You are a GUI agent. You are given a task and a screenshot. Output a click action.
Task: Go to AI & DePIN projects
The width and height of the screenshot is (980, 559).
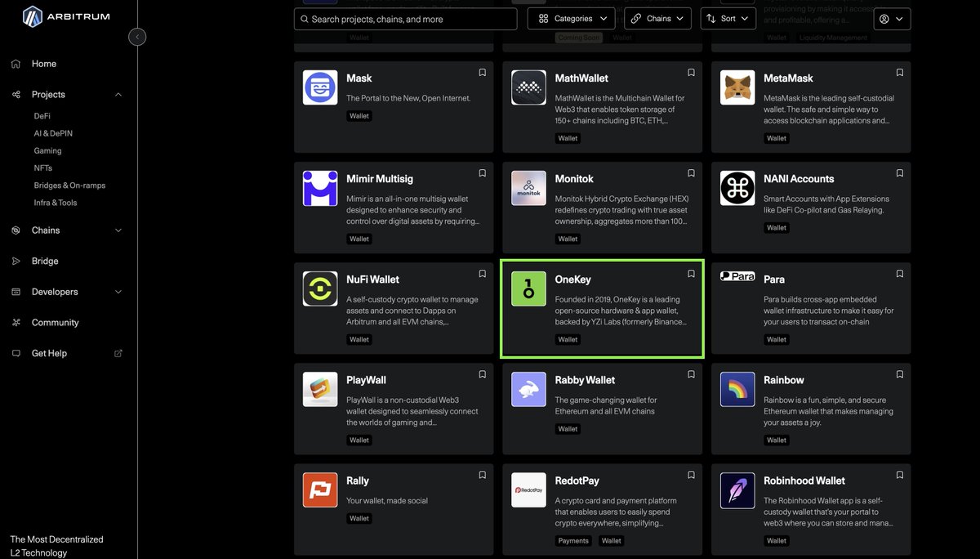coord(53,133)
